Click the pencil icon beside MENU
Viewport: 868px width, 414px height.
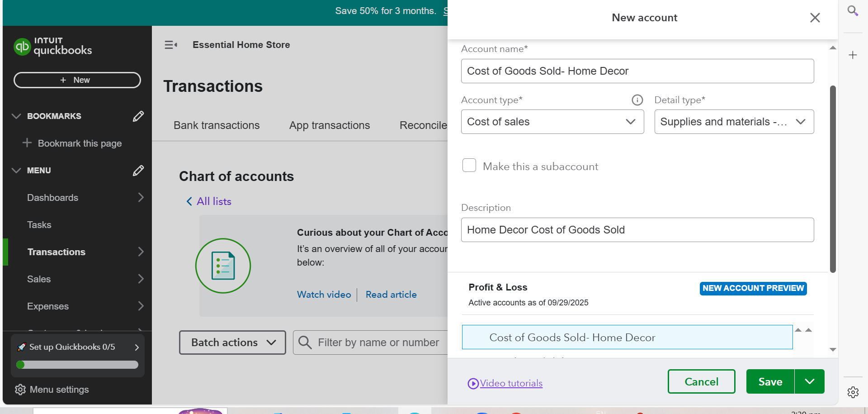tap(138, 171)
